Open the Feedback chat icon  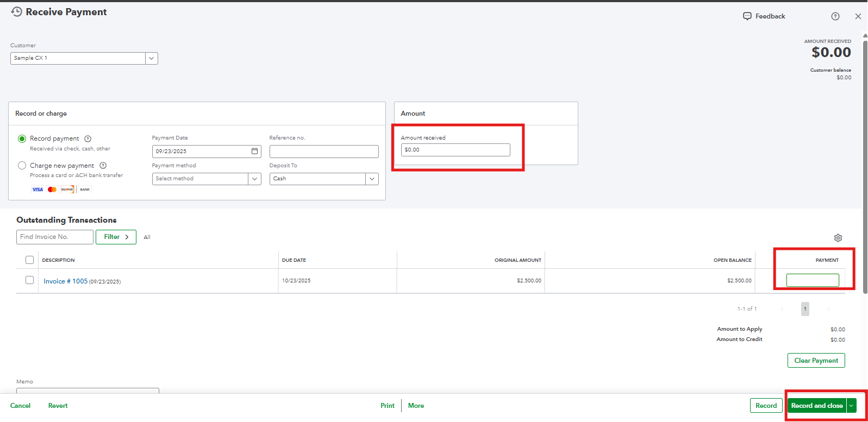(747, 16)
